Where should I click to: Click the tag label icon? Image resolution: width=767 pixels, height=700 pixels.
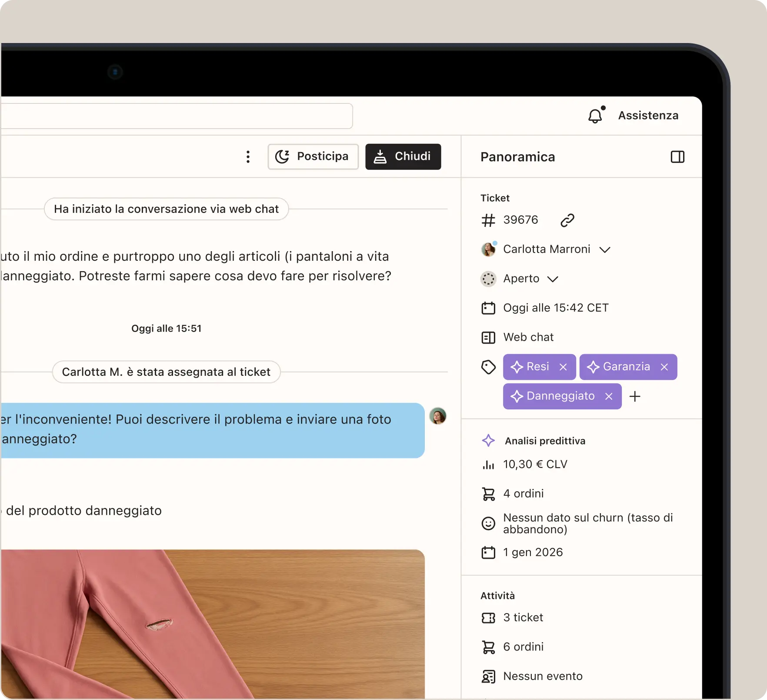coord(488,367)
